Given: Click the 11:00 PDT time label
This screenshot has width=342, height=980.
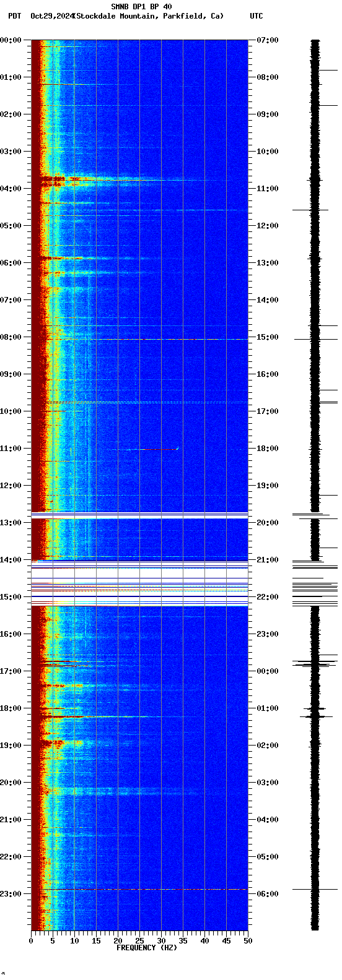Looking at the screenshot, I should (x=11, y=449).
